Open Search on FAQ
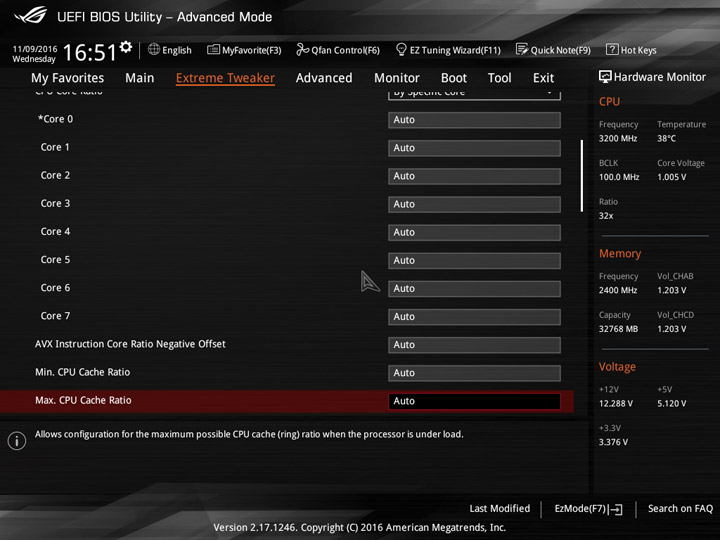720x540 pixels. 680,508
